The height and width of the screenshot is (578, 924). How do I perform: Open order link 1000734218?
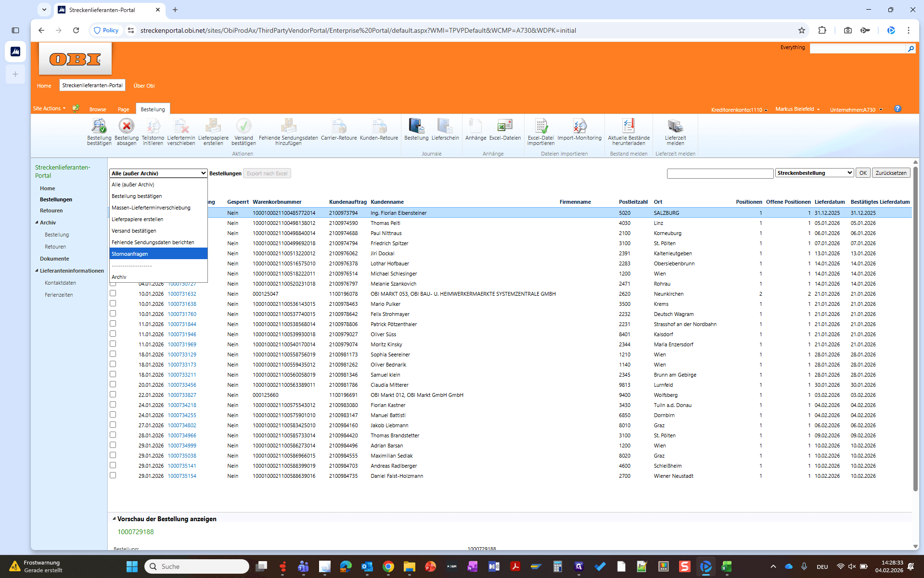click(x=182, y=405)
